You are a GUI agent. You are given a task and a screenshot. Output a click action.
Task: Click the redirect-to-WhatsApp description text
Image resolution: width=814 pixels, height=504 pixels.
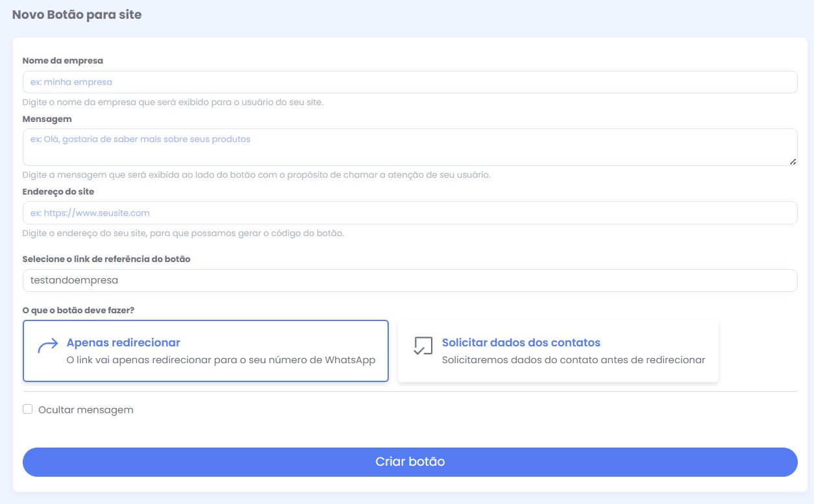221,360
